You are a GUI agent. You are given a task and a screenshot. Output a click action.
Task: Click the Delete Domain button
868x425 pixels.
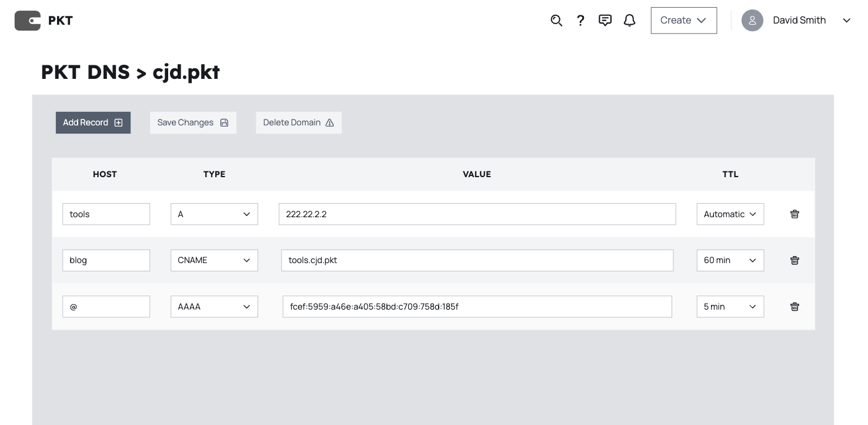click(299, 122)
